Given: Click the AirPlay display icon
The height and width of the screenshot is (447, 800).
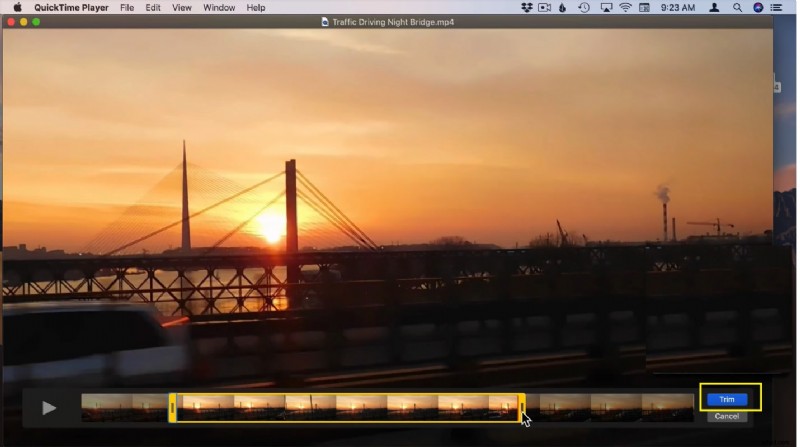Looking at the screenshot, I should pyautogui.click(x=606, y=7).
